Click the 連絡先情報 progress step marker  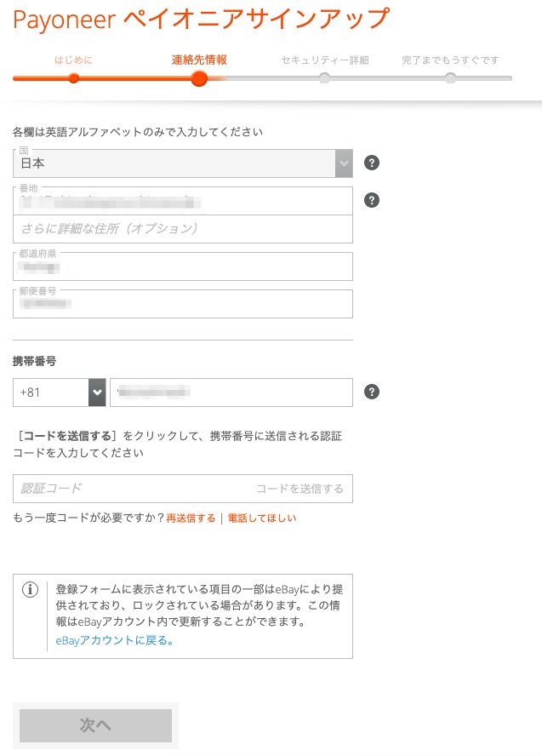[x=199, y=78]
